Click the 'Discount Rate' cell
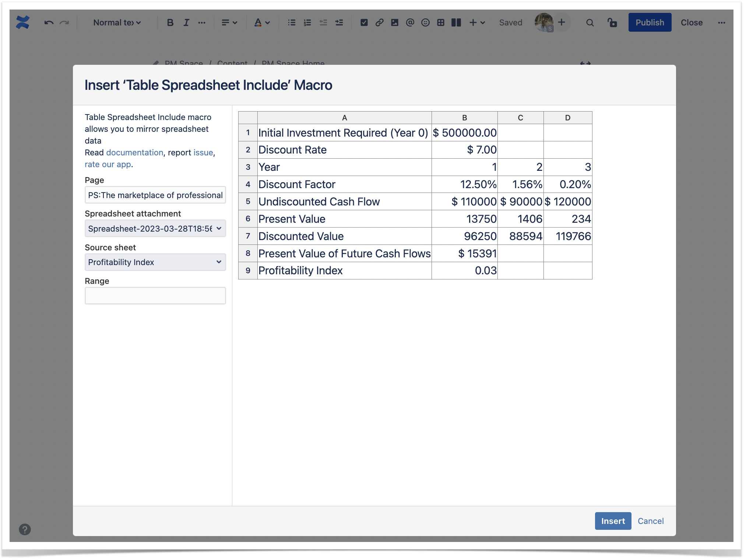The width and height of the screenshot is (746, 560). [344, 150]
